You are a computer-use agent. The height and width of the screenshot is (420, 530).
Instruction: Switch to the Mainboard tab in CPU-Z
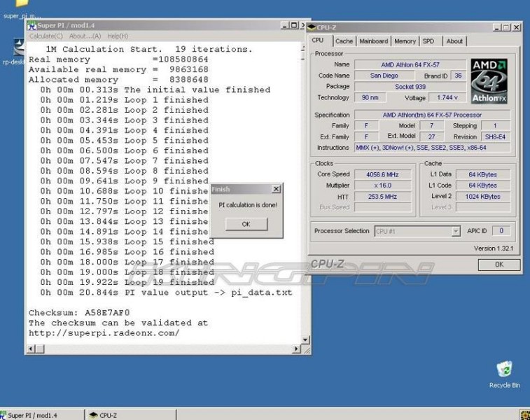[373, 41]
